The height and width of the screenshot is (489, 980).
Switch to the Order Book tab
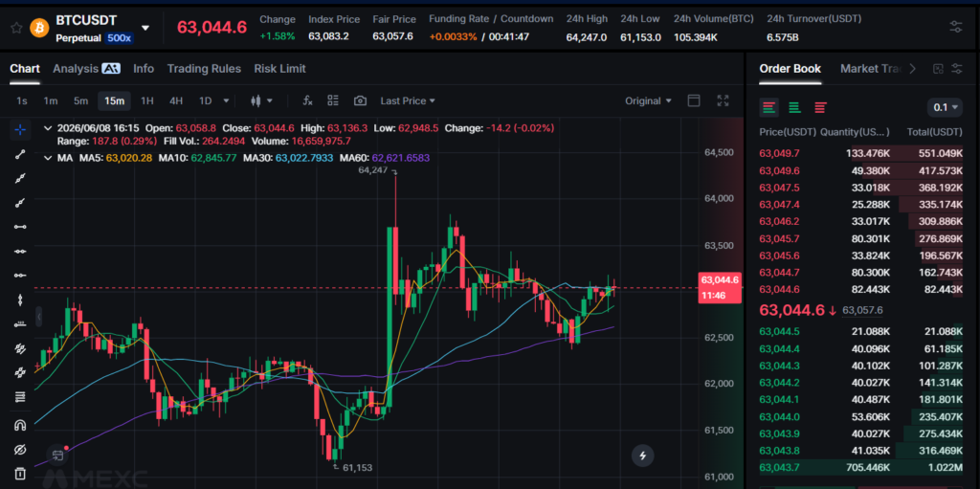click(x=790, y=69)
